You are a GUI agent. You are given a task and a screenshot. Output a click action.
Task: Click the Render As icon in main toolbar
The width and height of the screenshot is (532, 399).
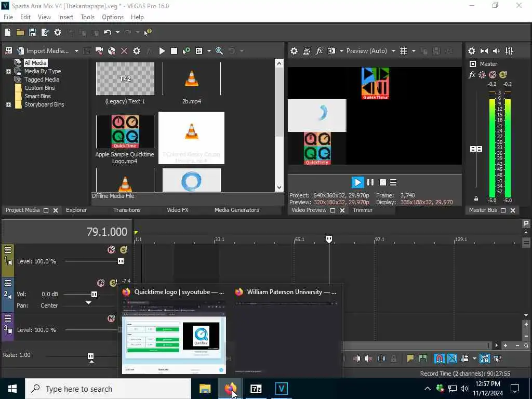coord(45,32)
